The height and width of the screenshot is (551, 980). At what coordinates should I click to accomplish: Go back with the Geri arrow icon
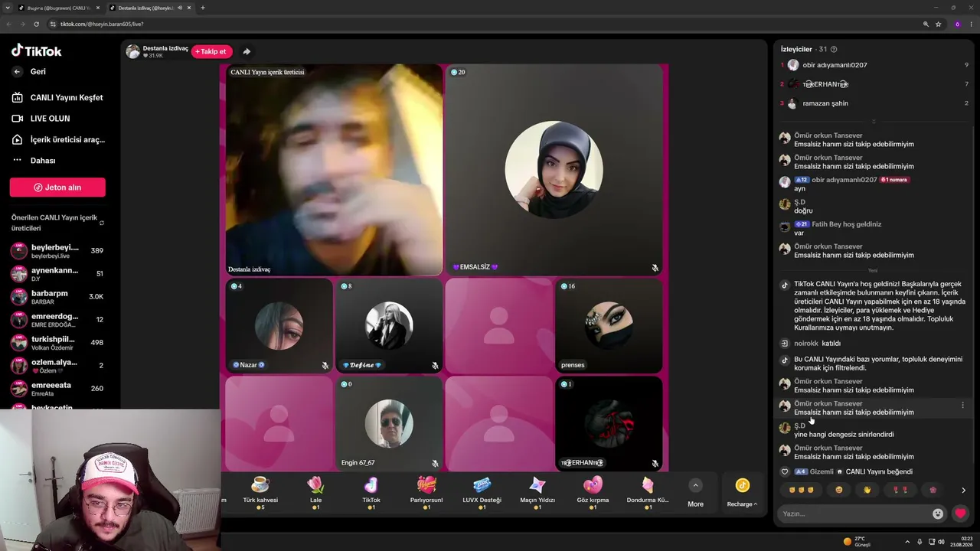pyautogui.click(x=17, y=71)
